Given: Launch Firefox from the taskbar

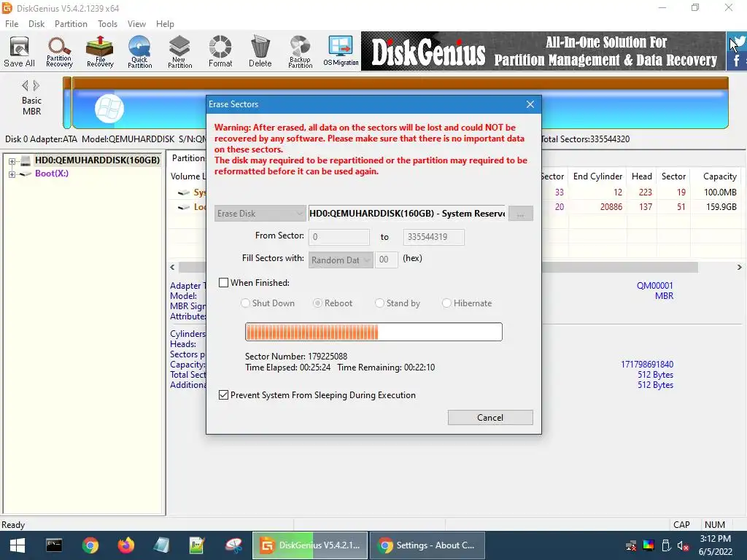Looking at the screenshot, I should point(125,545).
